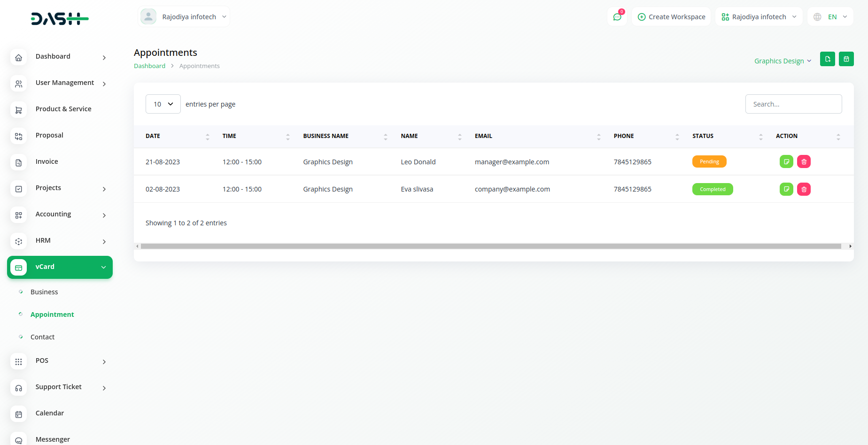Edit Eva slivasa's appointment via green icon
The width and height of the screenshot is (868, 445).
click(x=786, y=189)
